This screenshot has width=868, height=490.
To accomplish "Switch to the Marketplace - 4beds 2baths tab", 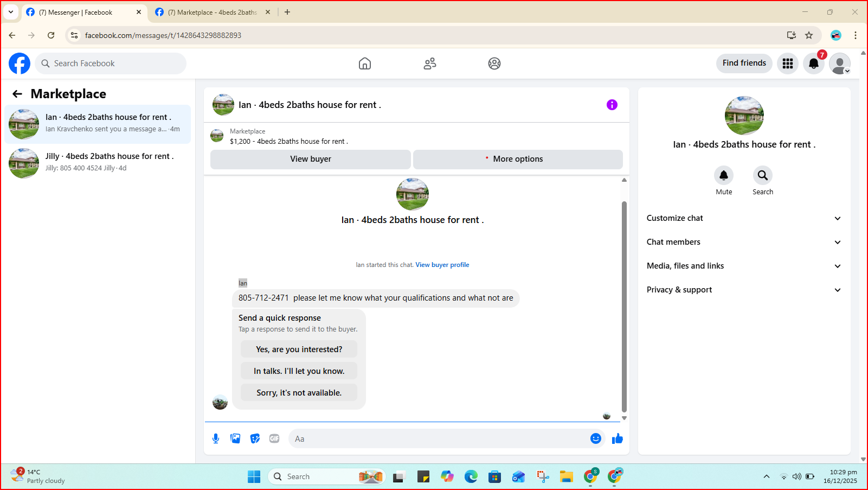I will pyautogui.click(x=211, y=12).
